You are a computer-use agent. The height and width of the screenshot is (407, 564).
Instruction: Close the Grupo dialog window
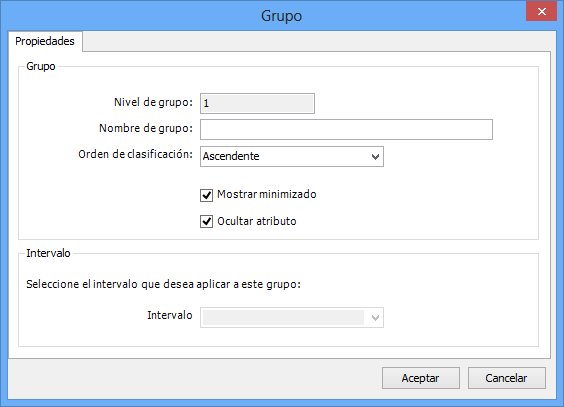541,12
